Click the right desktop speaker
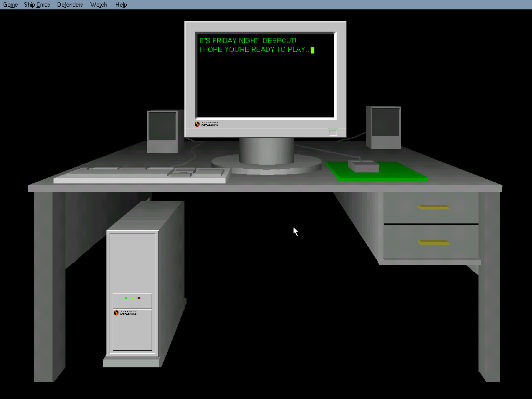Viewport: 532px width, 399px height. (384, 128)
